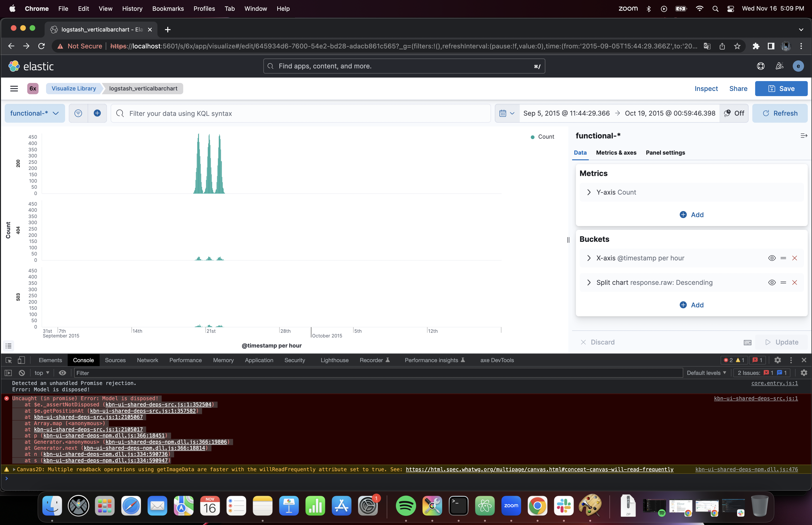The height and width of the screenshot is (525, 812).
Task: Toggle the chart legend list icon
Action: (x=8, y=346)
